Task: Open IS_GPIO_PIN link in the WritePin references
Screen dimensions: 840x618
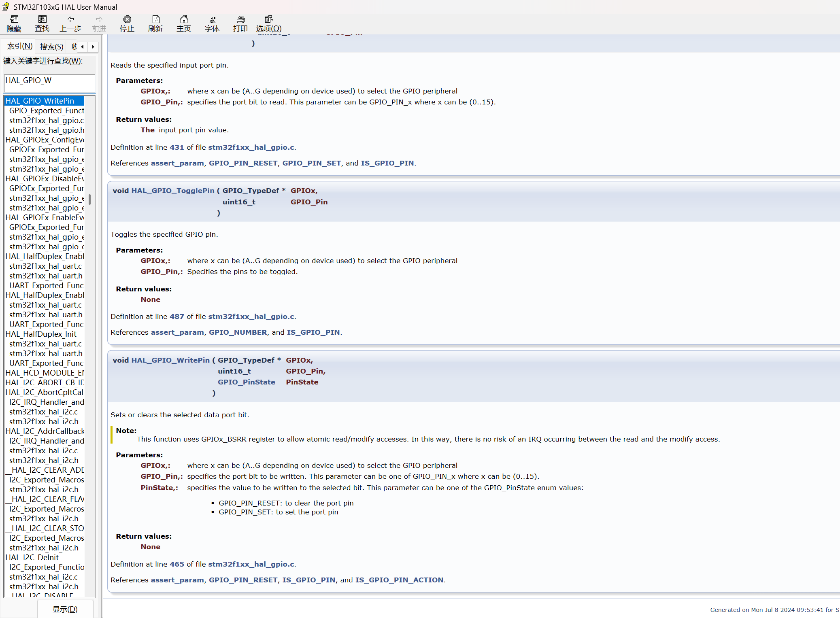Action: tap(309, 580)
